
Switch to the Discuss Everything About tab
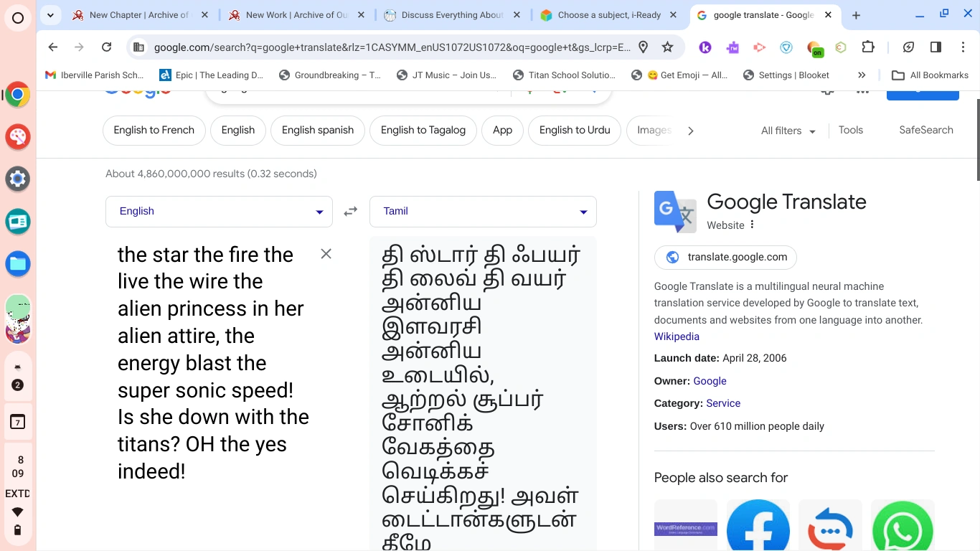(x=451, y=14)
